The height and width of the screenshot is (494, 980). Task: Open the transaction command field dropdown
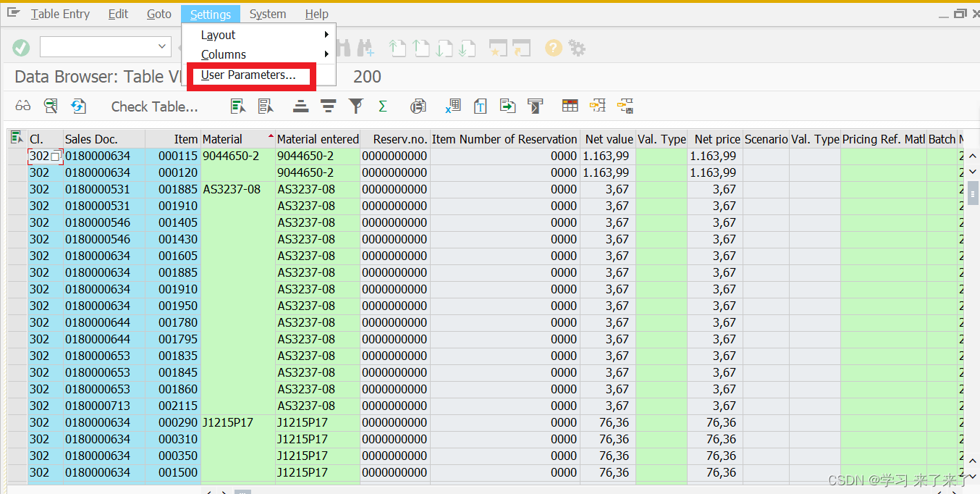[162, 47]
